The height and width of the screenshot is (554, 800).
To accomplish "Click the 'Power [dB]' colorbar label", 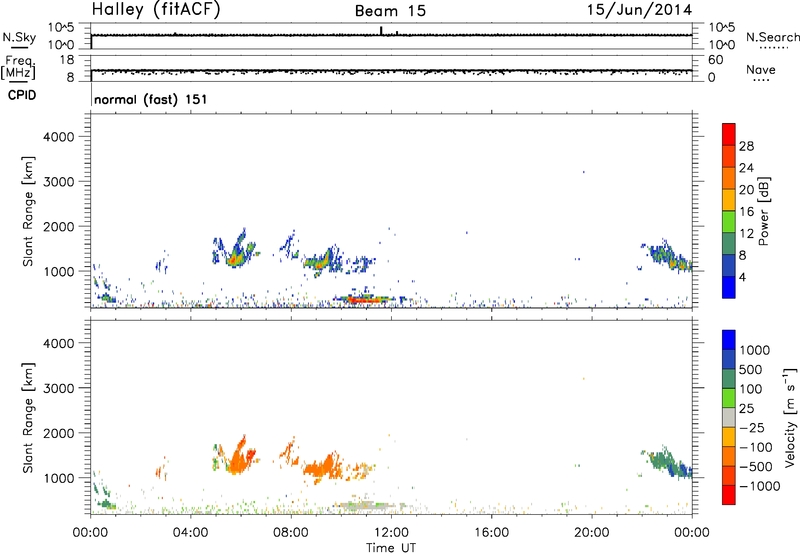I will tap(763, 211).
